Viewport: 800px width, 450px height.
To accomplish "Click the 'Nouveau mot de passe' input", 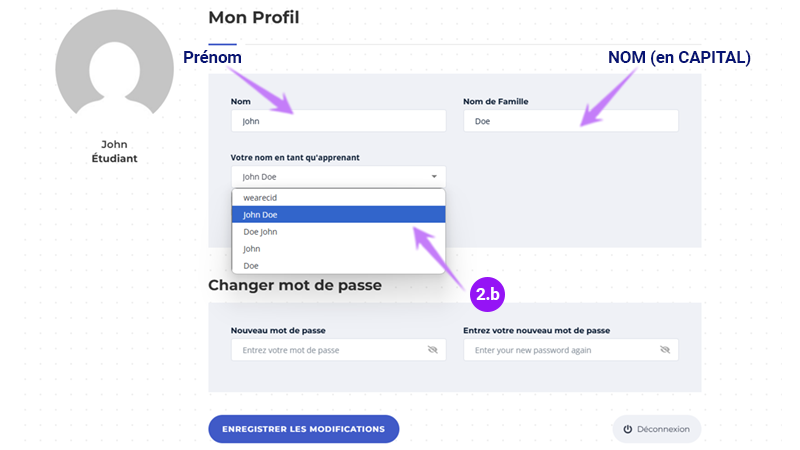I will click(338, 349).
